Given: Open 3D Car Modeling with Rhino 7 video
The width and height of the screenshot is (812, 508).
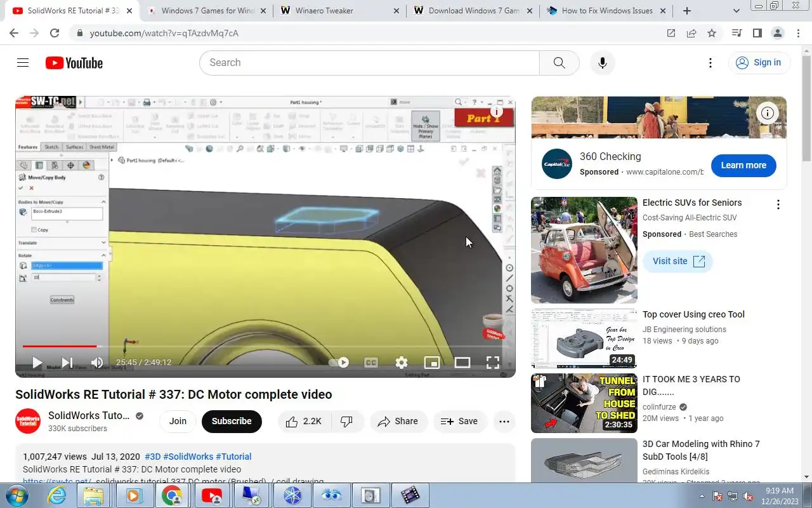Looking at the screenshot, I should coord(701,450).
